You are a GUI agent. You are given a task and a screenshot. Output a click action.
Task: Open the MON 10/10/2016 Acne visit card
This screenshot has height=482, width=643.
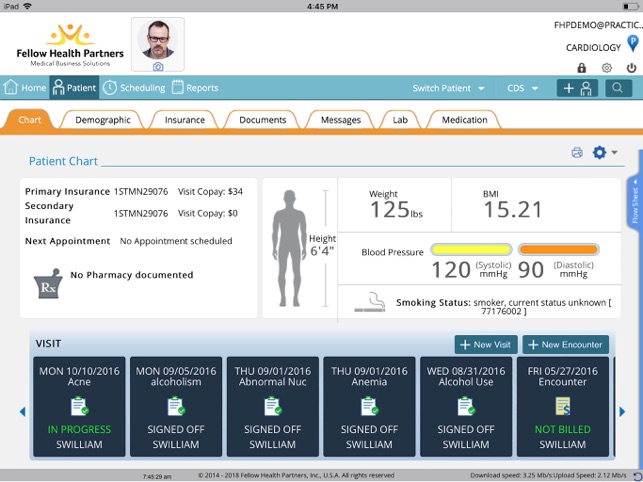click(x=79, y=407)
